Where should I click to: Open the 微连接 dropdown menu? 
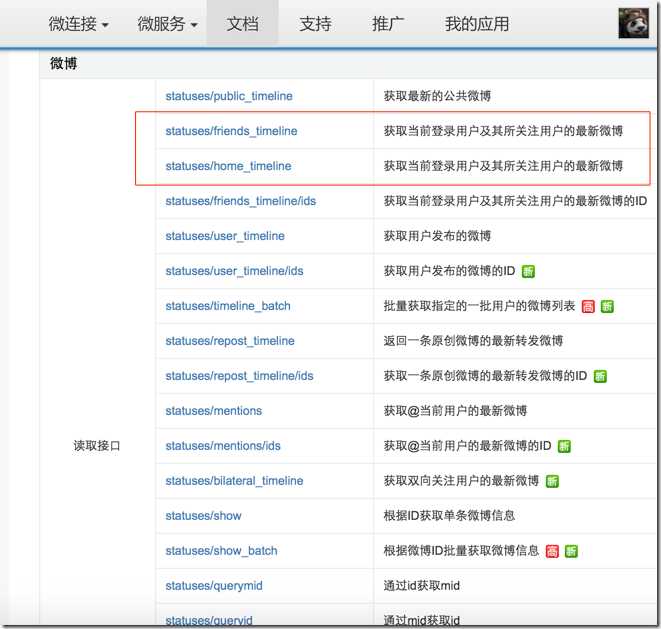point(78,24)
